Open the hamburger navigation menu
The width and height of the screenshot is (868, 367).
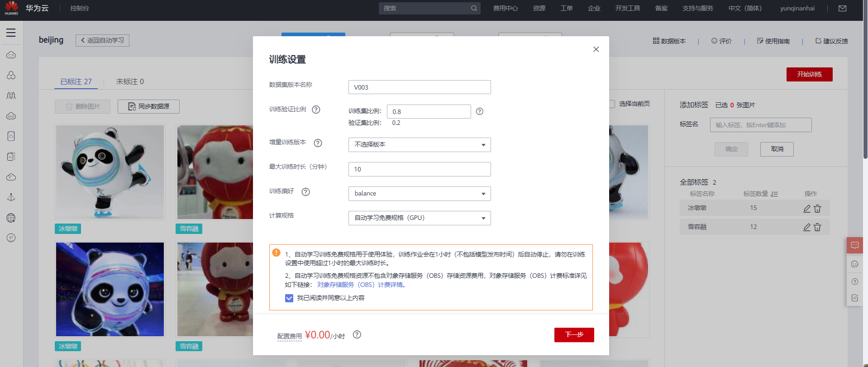[x=11, y=33]
